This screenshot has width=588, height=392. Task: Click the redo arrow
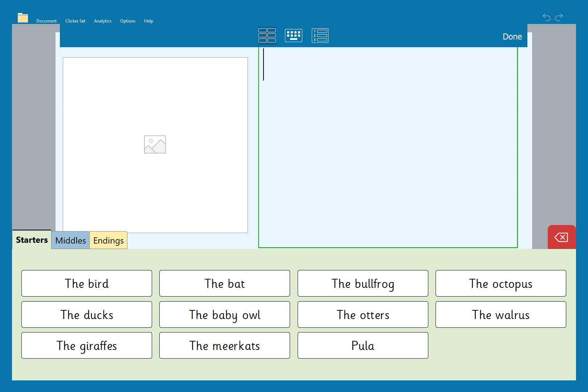559,17
